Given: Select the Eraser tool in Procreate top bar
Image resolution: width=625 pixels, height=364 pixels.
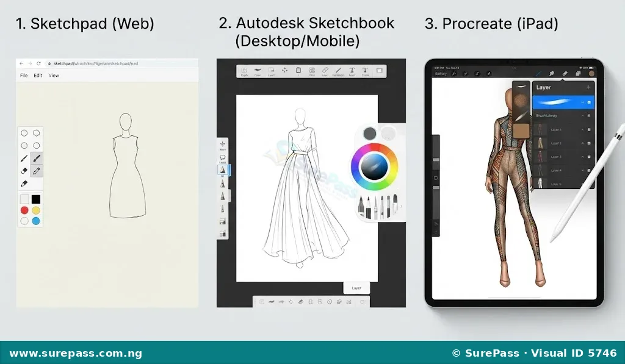Looking at the screenshot, I should tap(565, 73).
